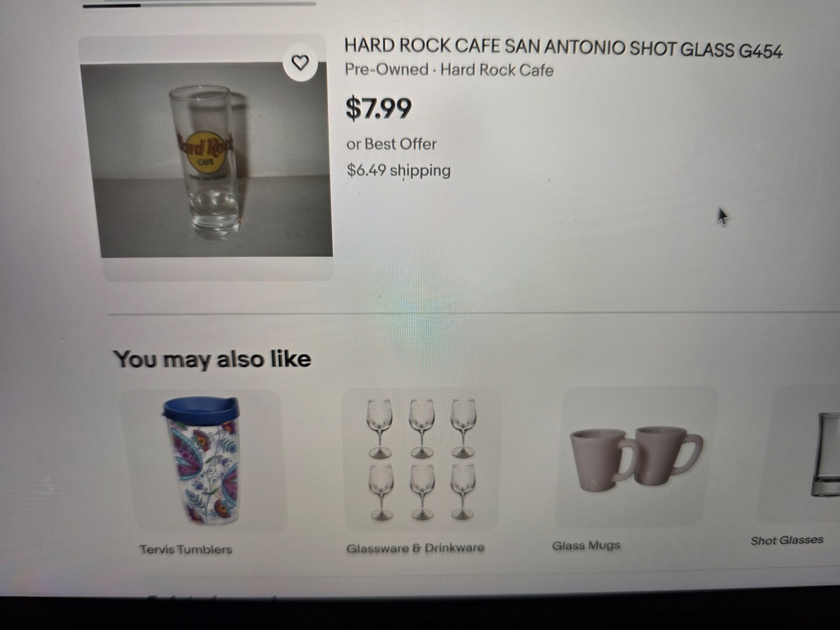
Task: Open the Hard Rock shot glass photo
Action: click(x=207, y=160)
